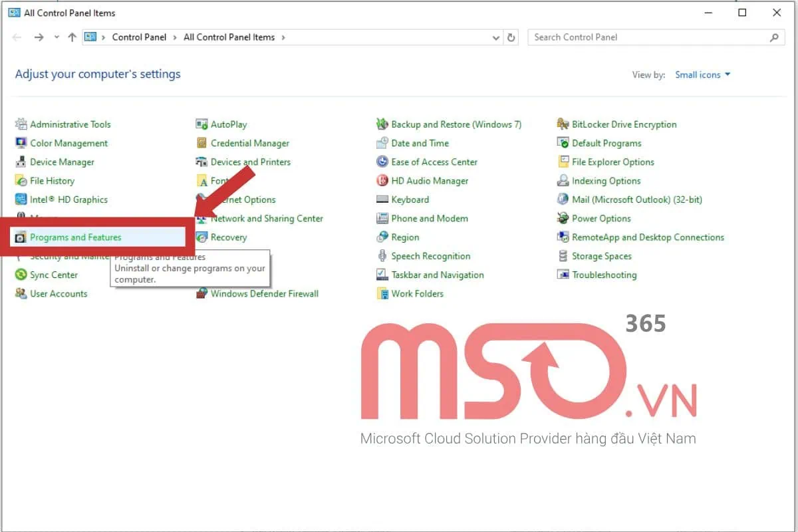Open the Taskbar and Navigation link

[x=437, y=275]
